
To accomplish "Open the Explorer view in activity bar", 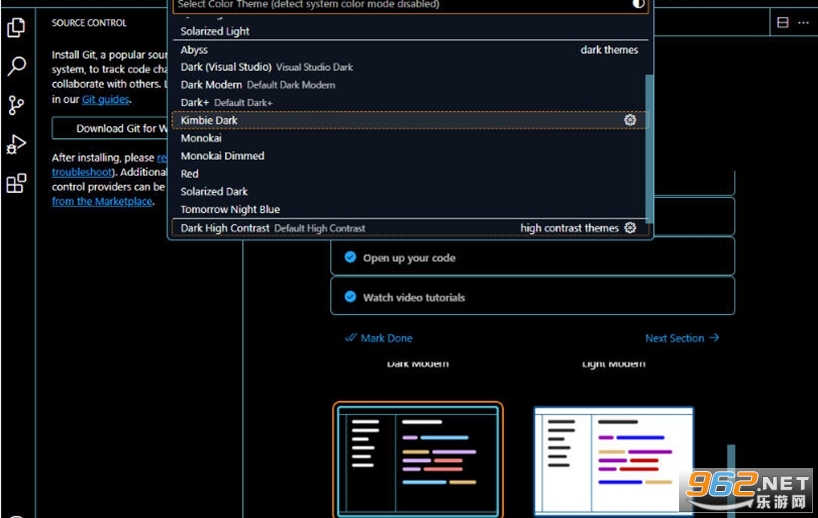I will coord(16,27).
